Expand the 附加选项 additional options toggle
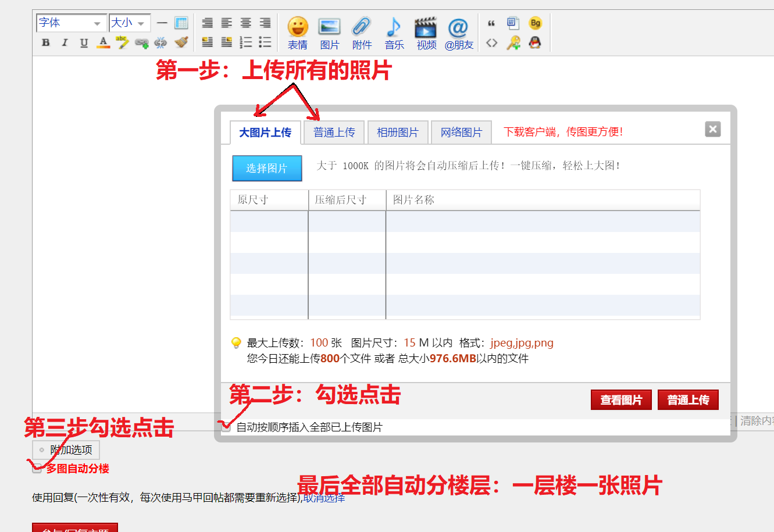 pyautogui.click(x=66, y=450)
